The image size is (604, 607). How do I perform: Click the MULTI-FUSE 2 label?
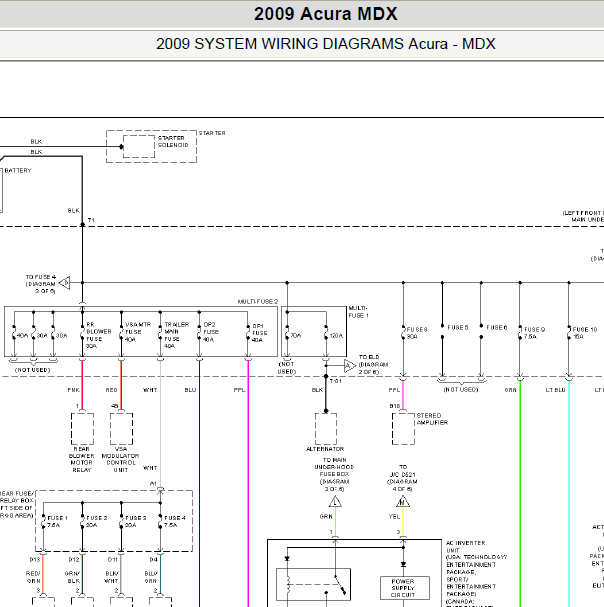pyautogui.click(x=257, y=302)
